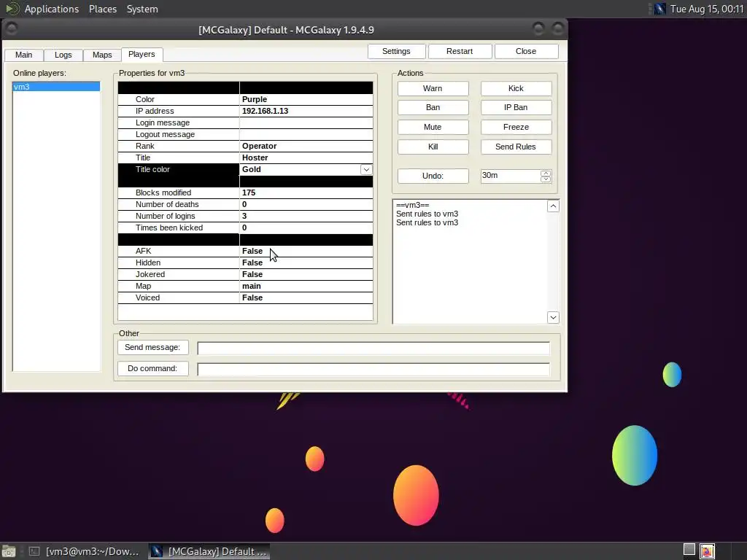The image size is (747, 560).
Task: Focus the Do command text field
Action: 373,369
